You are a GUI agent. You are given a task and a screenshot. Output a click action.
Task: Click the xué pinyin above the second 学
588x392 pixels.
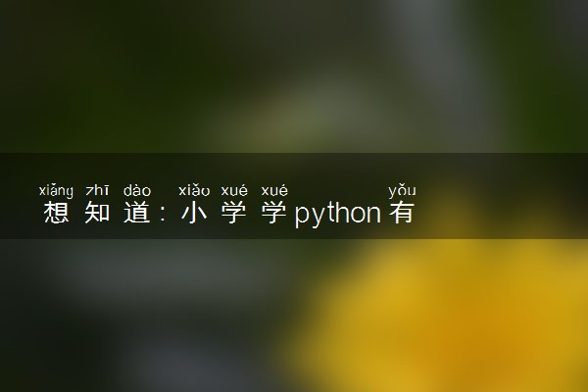(x=274, y=190)
